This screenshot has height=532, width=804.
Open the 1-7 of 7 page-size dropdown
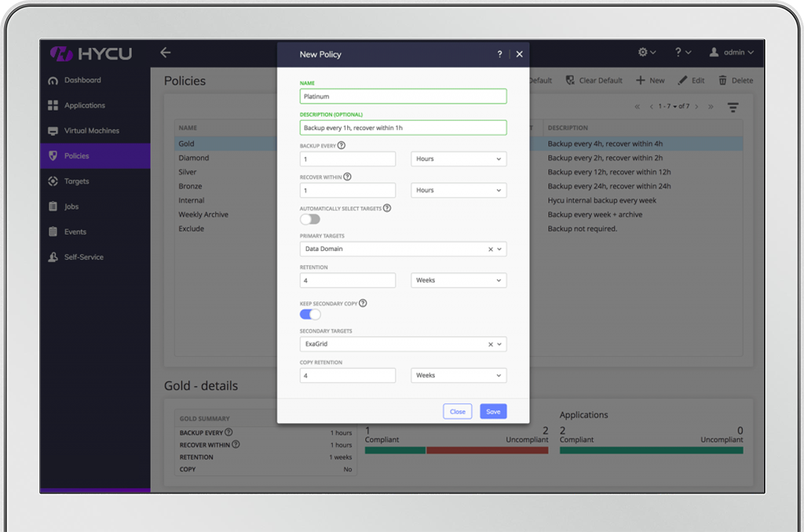coord(674,107)
